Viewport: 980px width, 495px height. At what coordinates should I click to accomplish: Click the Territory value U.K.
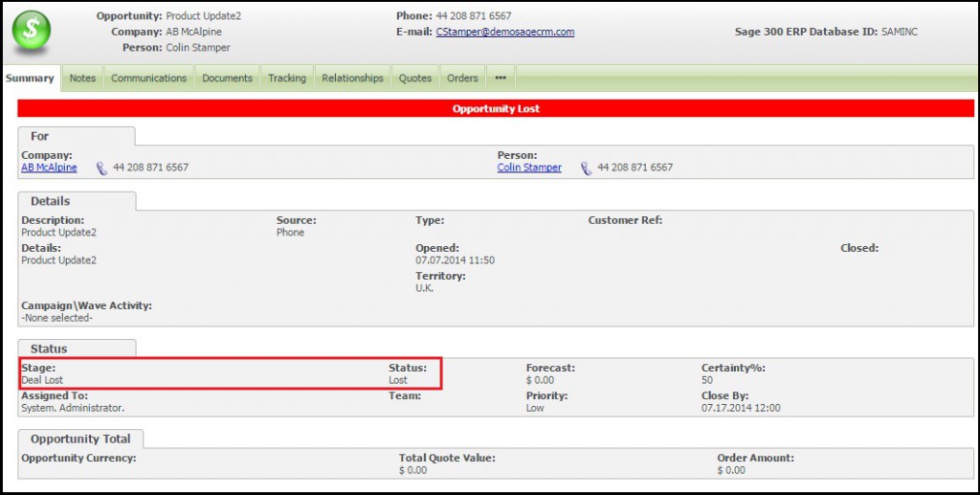(x=424, y=288)
